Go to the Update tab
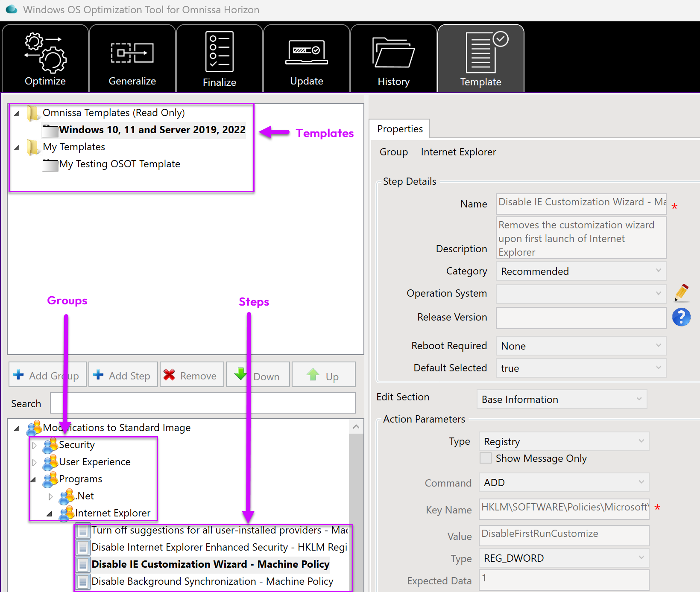 pos(307,58)
